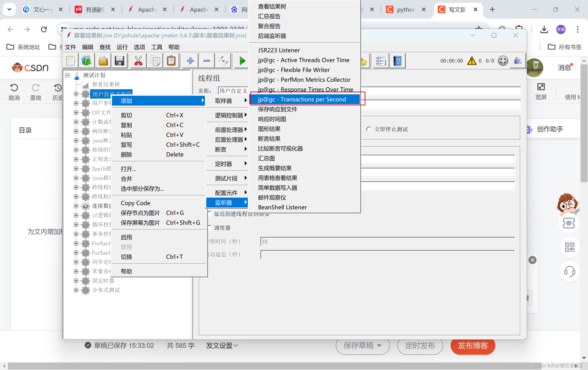Viewport: 588px width, 370px height.
Task: Click the Cut scissors icon in JMeter toolbar
Action: pos(138,60)
